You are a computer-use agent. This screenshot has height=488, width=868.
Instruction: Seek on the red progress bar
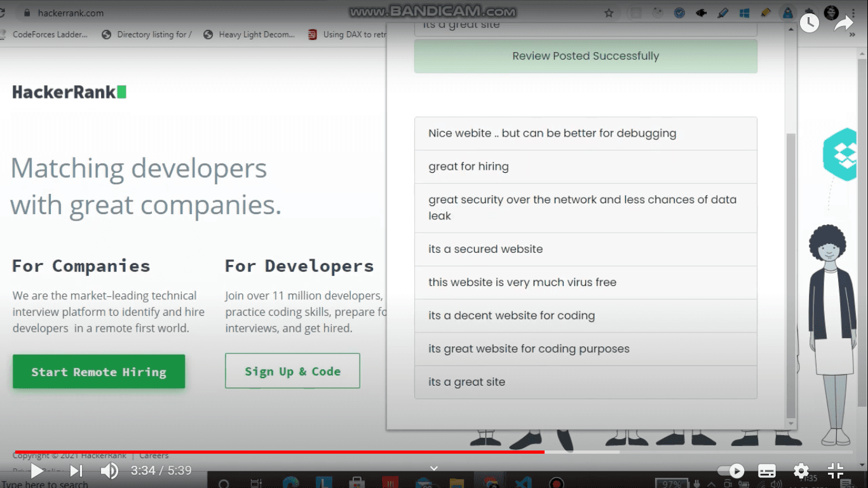coord(280,452)
